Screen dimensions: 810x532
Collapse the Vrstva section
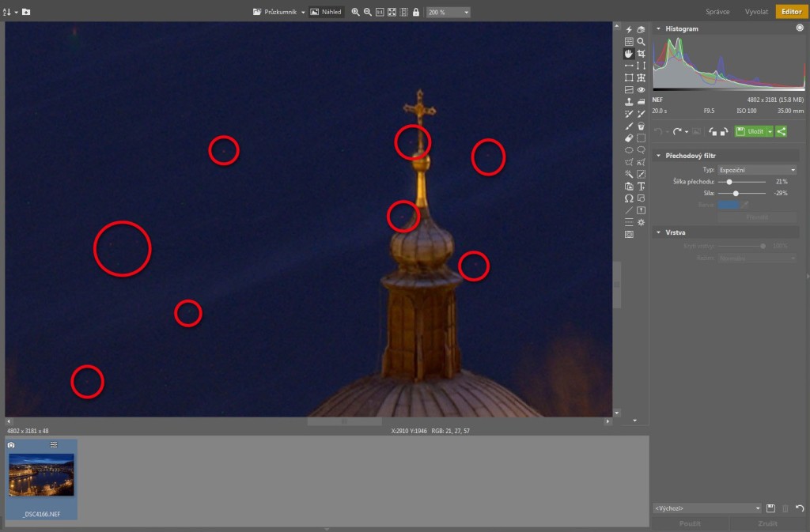[658, 232]
